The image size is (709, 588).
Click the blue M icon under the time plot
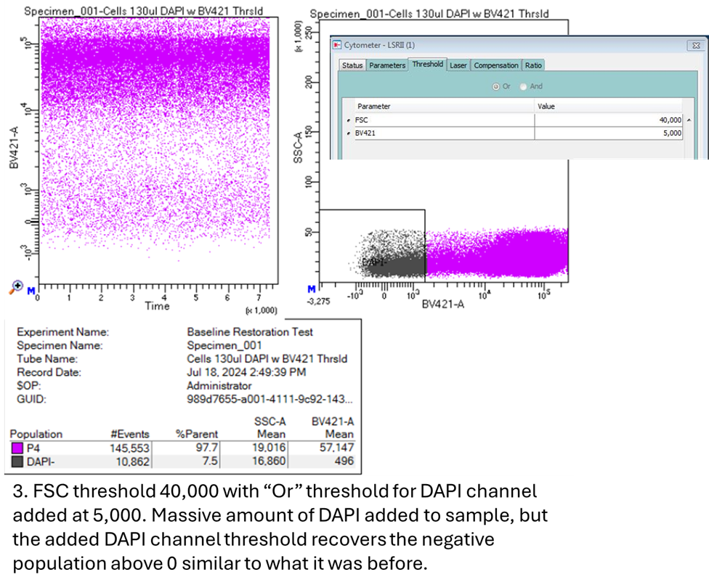coord(31,291)
